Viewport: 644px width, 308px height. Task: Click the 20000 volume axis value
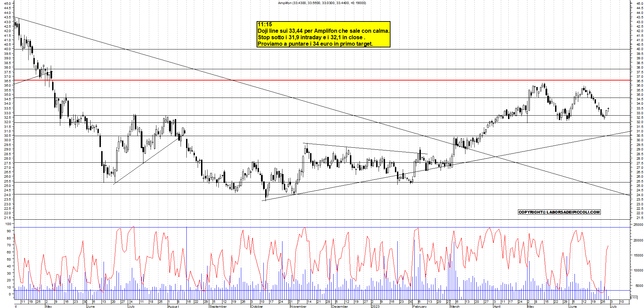[x=638, y=240]
